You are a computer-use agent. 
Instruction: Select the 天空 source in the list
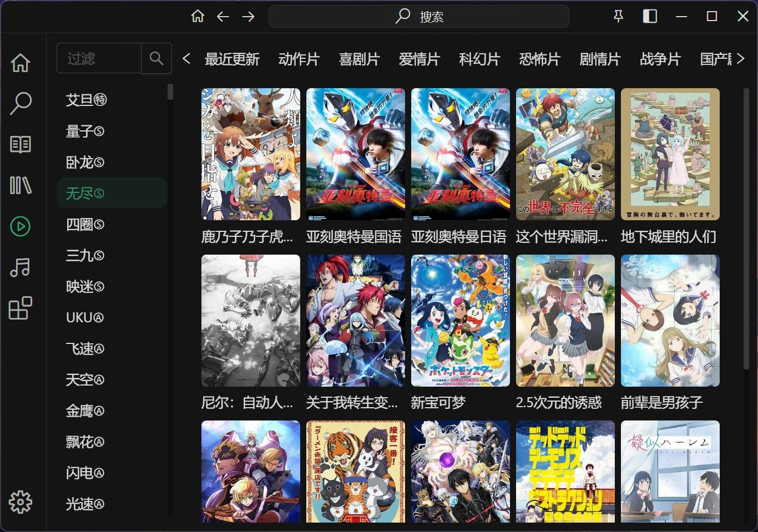tap(112, 379)
